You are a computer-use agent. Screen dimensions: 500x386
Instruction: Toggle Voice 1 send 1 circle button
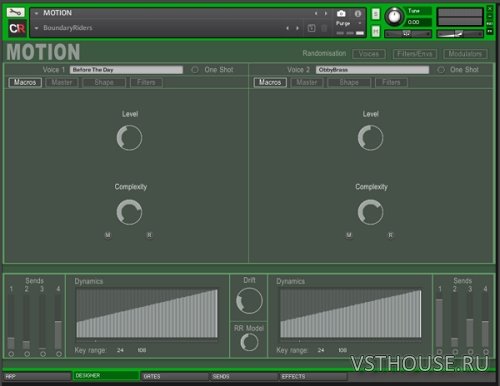[11, 354]
